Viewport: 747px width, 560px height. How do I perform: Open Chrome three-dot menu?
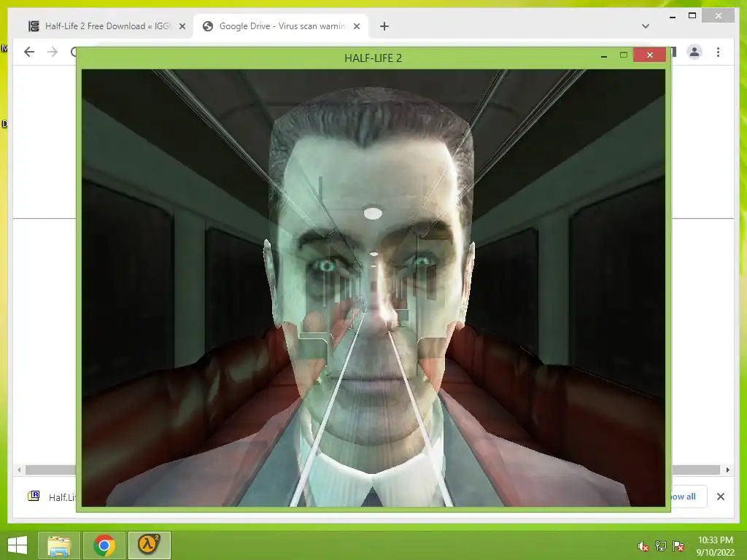(718, 52)
